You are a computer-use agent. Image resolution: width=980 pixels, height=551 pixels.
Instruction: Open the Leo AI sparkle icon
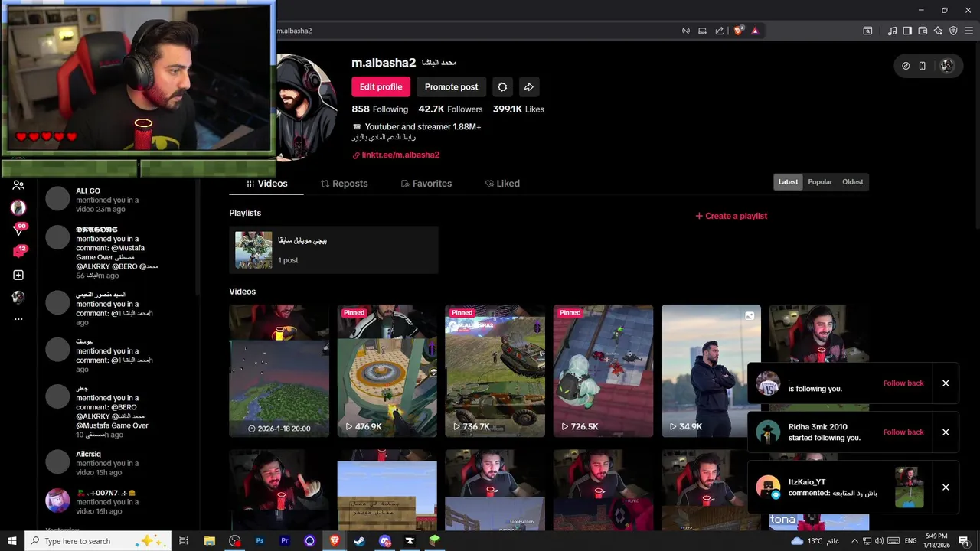point(938,31)
